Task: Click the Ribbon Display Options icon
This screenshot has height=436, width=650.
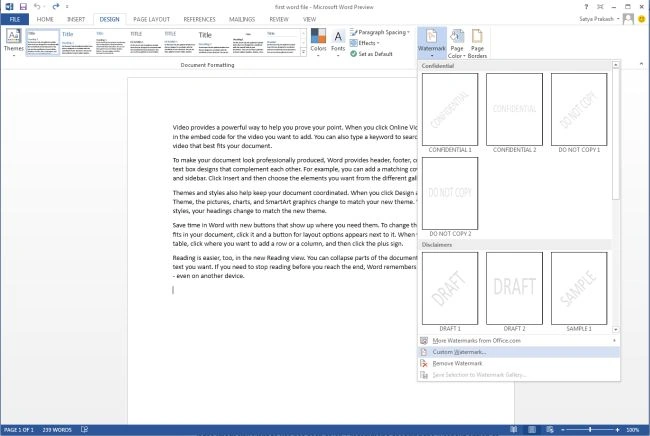Action: (x=600, y=7)
